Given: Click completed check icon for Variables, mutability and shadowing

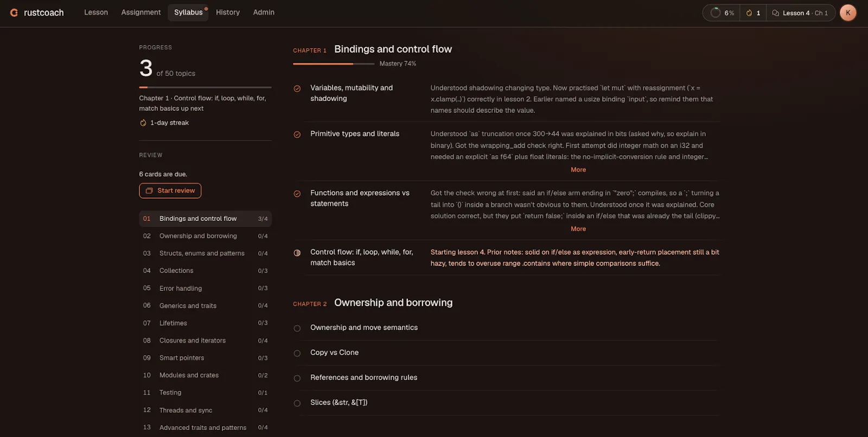Looking at the screenshot, I should coord(297,88).
